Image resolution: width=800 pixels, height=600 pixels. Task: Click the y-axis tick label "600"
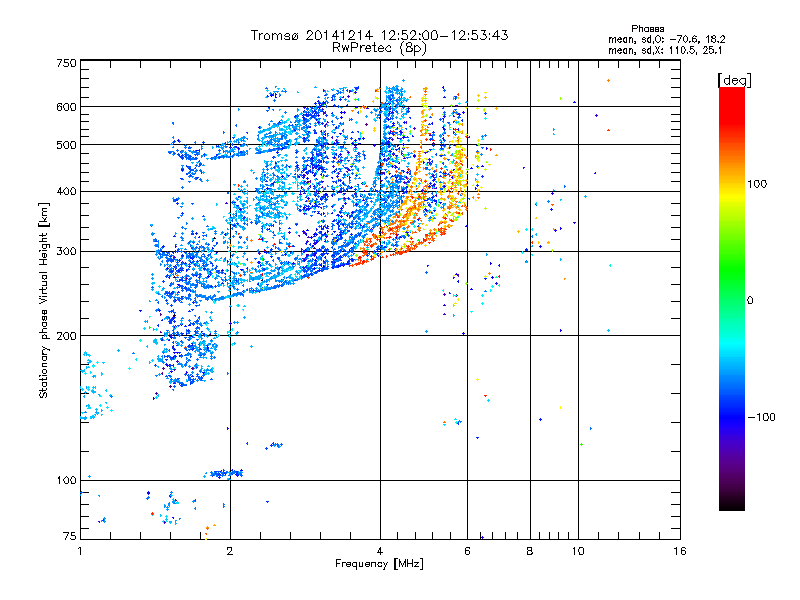pyautogui.click(x=67, y=107)
